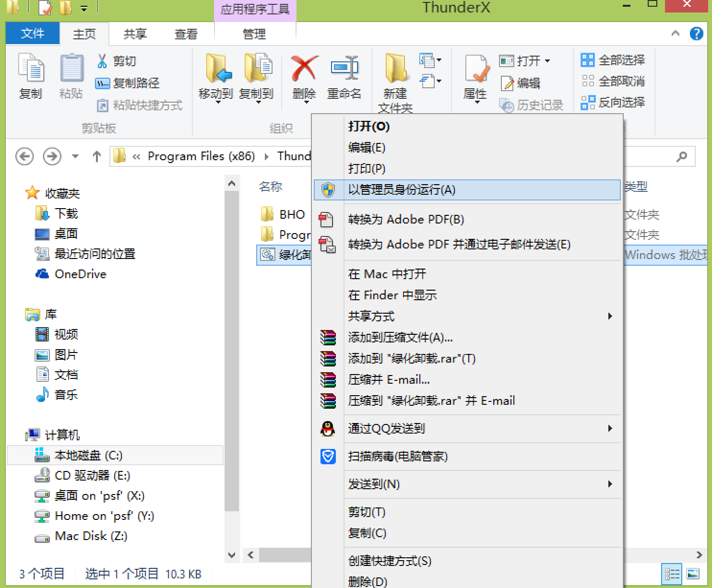Click Program Files (x86) in address bar
712x588 pixels.
202,156
